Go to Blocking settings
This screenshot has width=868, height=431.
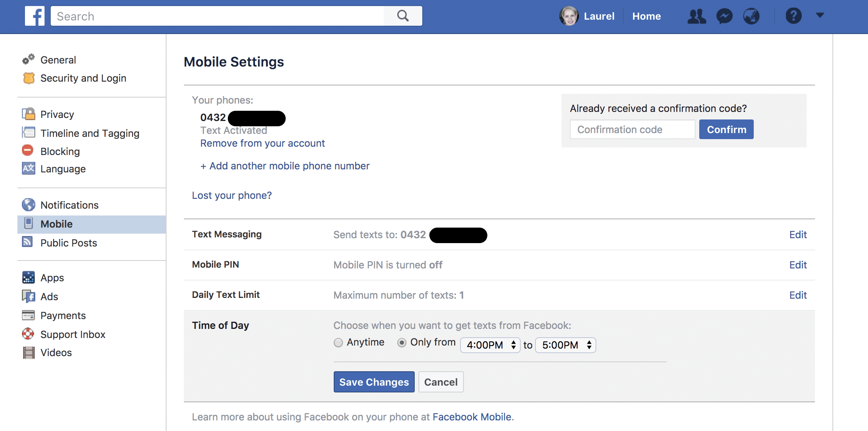click(60, 151)
